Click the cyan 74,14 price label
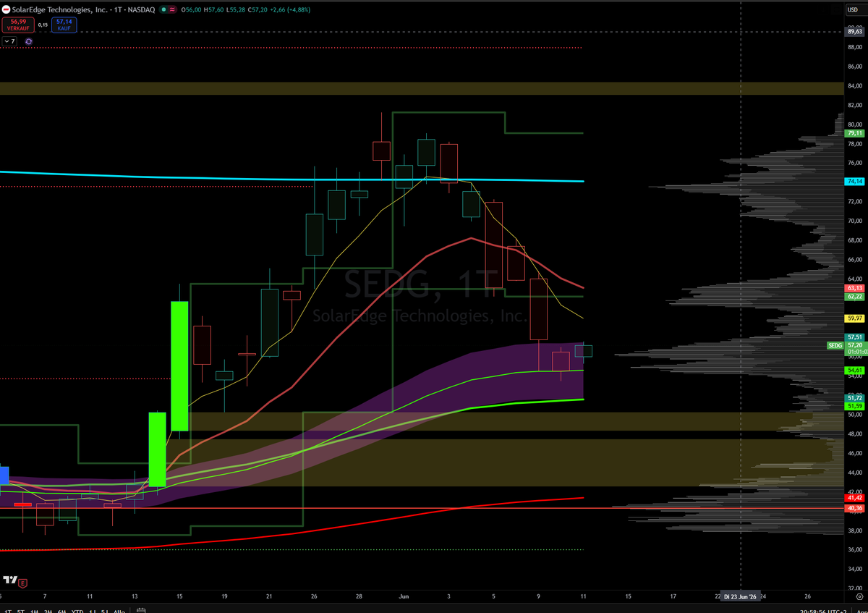 [x=854, y=181]
